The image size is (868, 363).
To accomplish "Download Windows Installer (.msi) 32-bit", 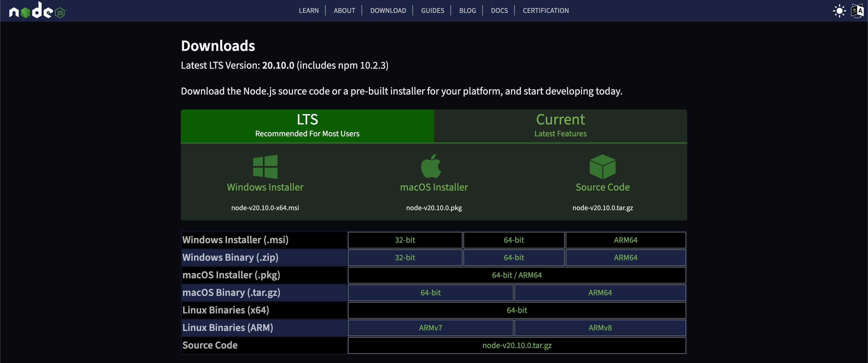I will point(405,240).
